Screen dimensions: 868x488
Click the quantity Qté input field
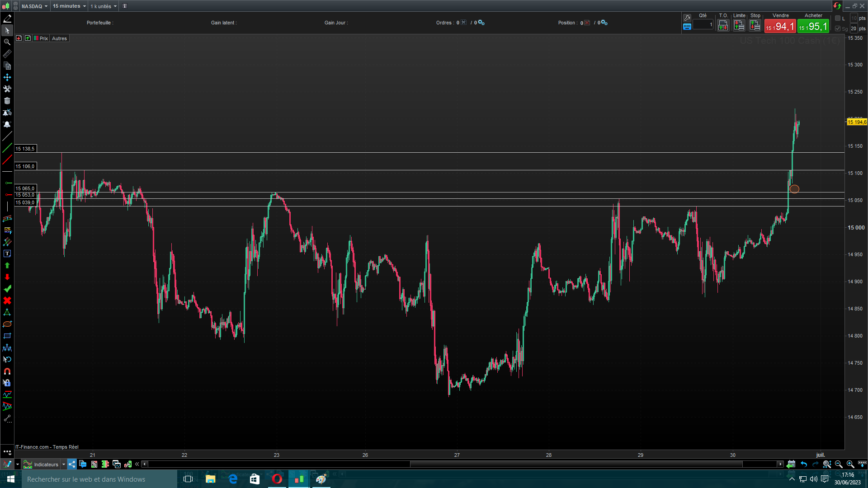pos(703,25)
